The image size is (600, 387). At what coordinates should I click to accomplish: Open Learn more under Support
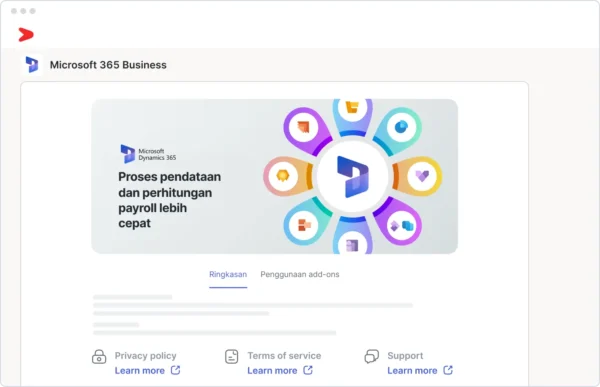[x=412, y=371]
